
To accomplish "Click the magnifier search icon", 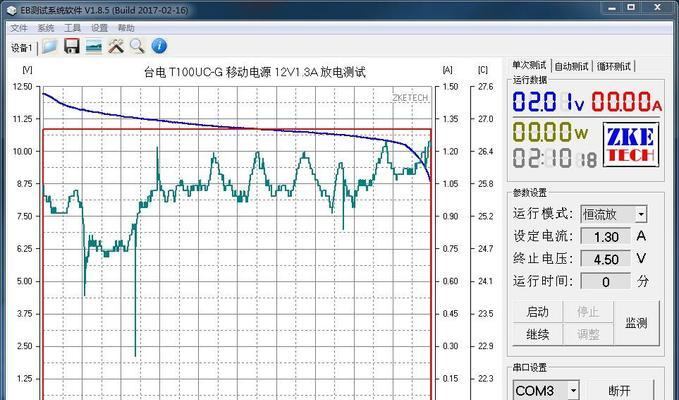I will [137, 46].
